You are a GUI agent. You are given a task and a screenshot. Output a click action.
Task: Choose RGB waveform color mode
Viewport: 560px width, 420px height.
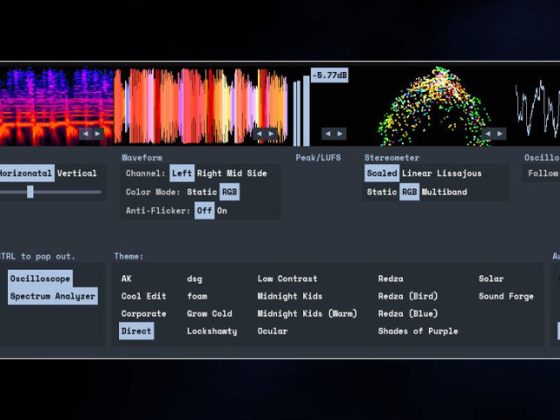click(230, 192)
